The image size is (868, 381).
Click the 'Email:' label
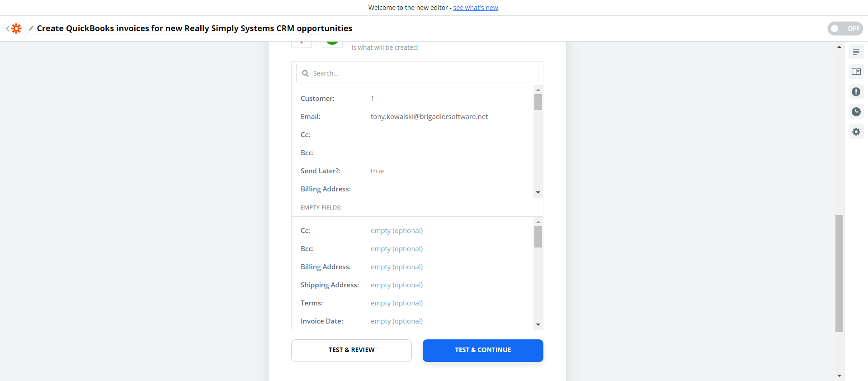coord(311,117)
